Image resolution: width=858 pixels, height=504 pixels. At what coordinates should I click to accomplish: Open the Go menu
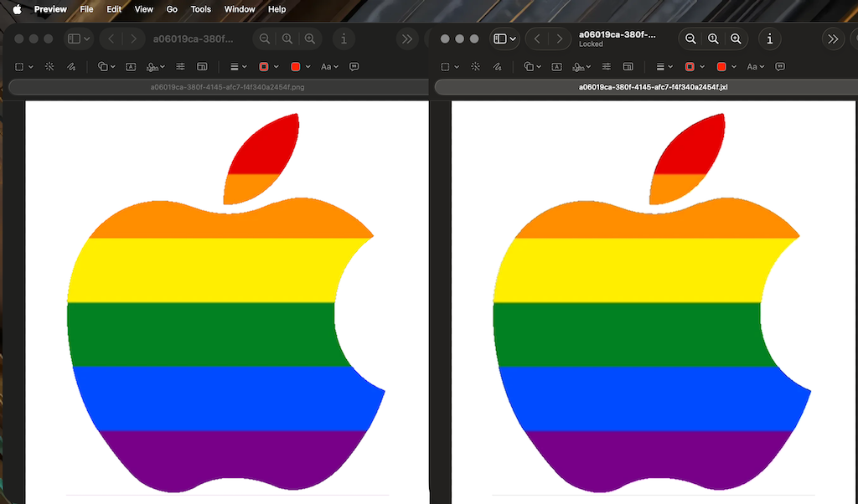[172, 9]
